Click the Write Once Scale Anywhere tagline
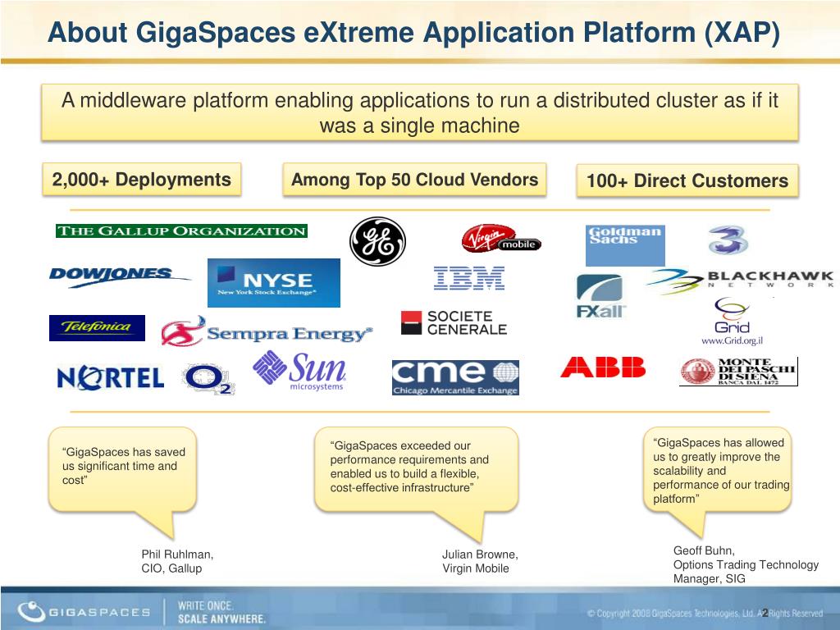 pos(221,612)
